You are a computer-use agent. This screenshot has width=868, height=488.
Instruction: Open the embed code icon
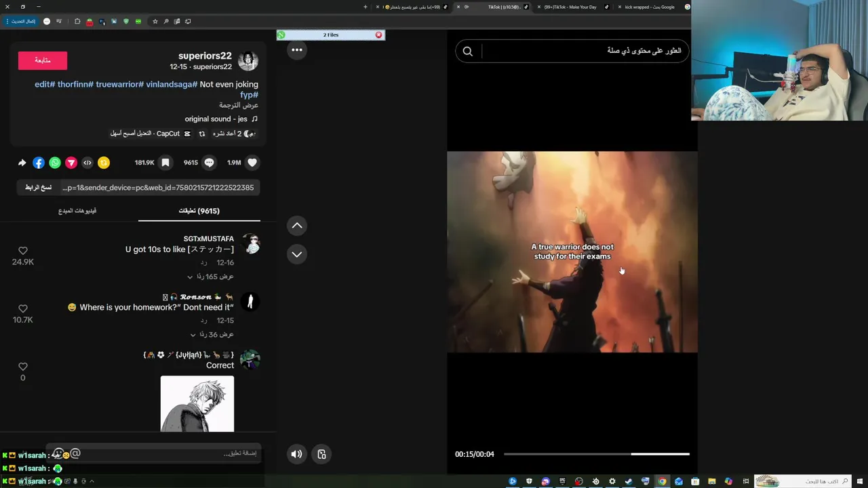click(87, 163)
